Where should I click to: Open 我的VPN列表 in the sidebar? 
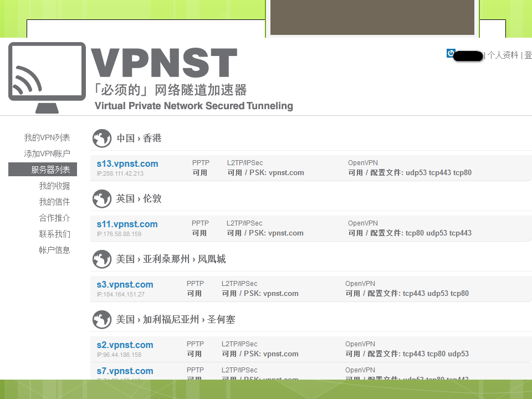point(47,137)
